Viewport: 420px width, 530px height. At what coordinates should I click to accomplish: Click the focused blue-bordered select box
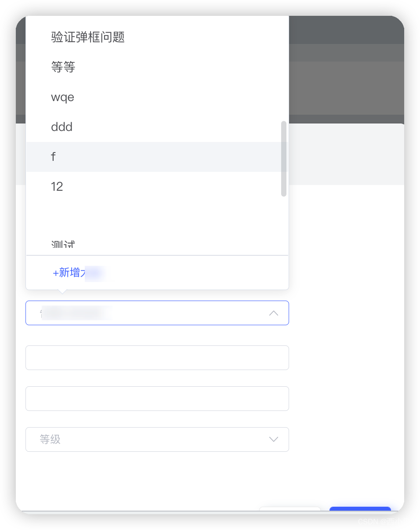coord(157,313)
